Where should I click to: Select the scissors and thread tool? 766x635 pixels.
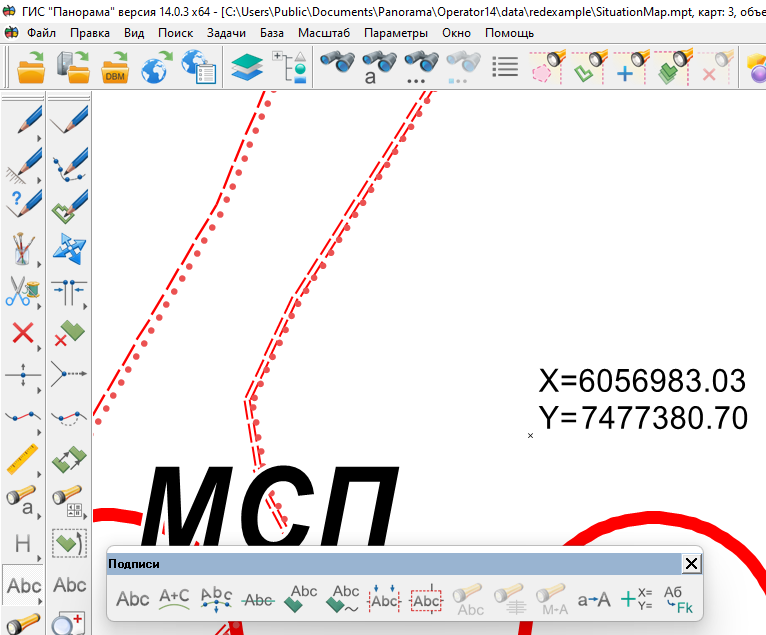pyautogui.click(x=22, y=291)
